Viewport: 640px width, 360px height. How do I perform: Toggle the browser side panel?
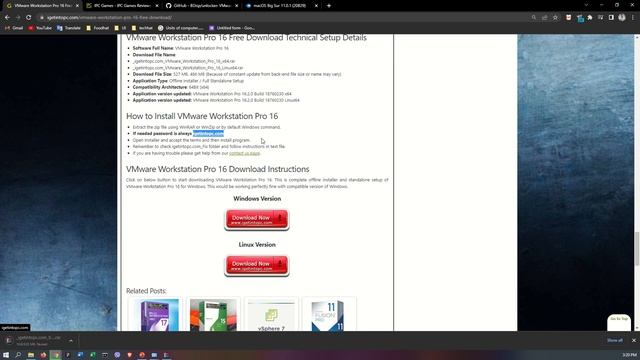(x=611, y=18)
